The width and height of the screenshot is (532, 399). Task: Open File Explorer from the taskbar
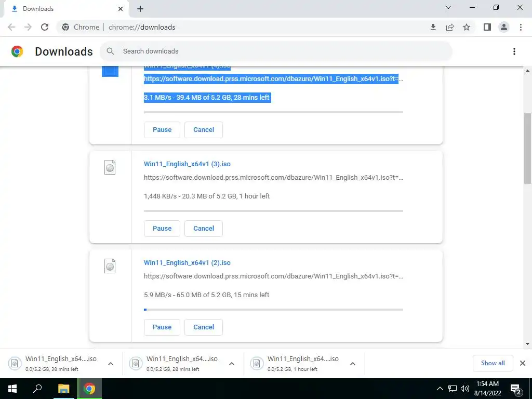click(x=63, y=389)
